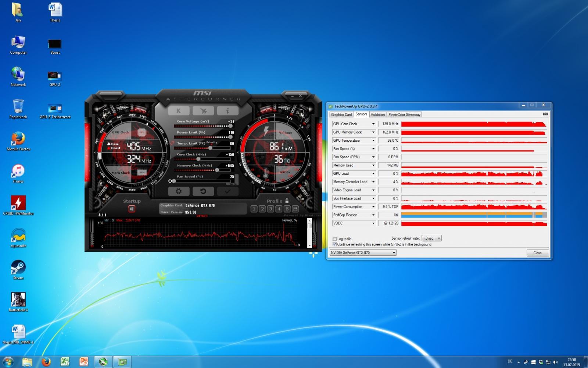This screenshot has height=368, width=588.
Task: Open the Windows Start menu
Action: pyautogui.click(x=8, y=362)
